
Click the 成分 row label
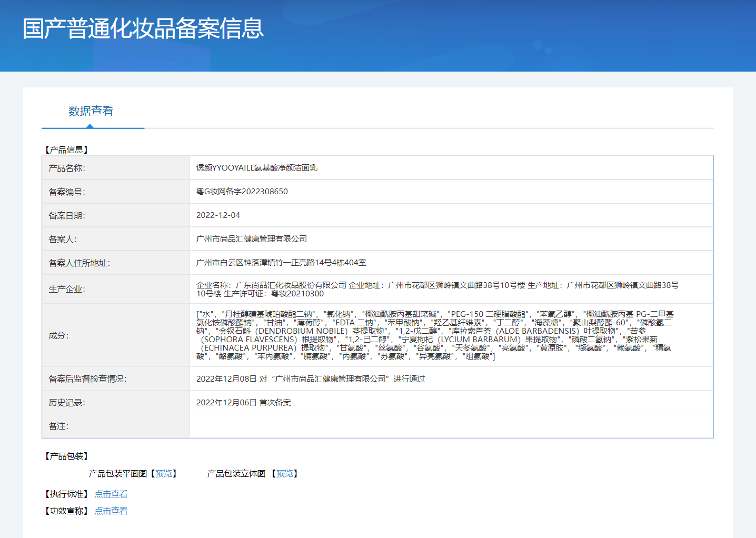click(x=58, y=336)
